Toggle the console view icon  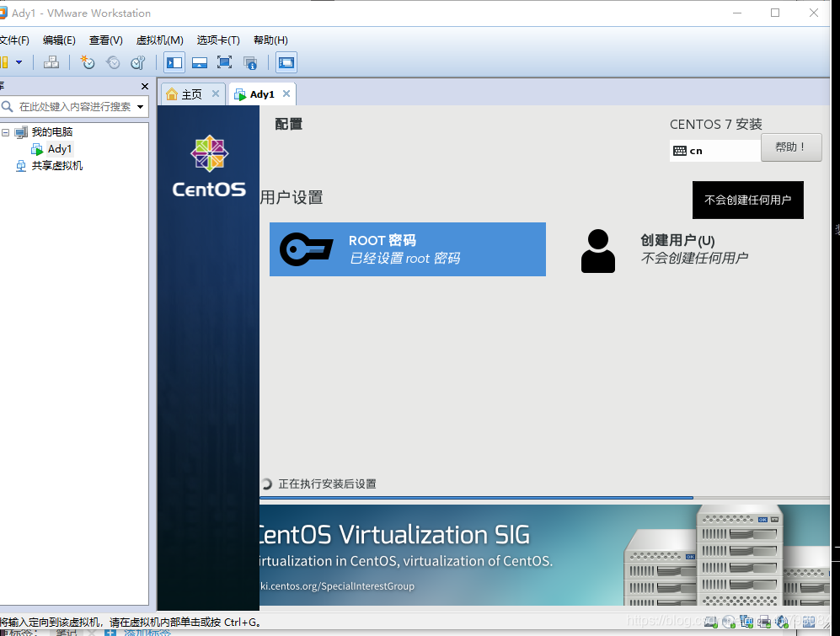286,62
